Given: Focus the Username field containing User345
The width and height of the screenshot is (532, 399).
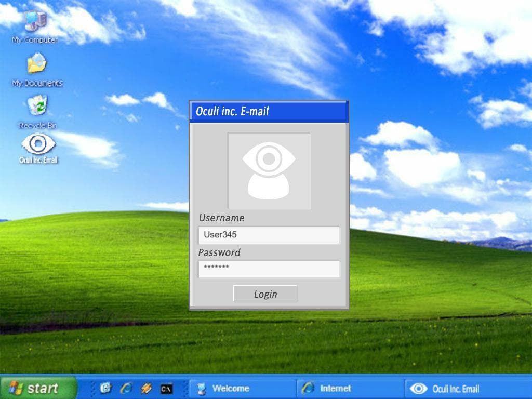Looking at the screenshot, I should [269, 235].
